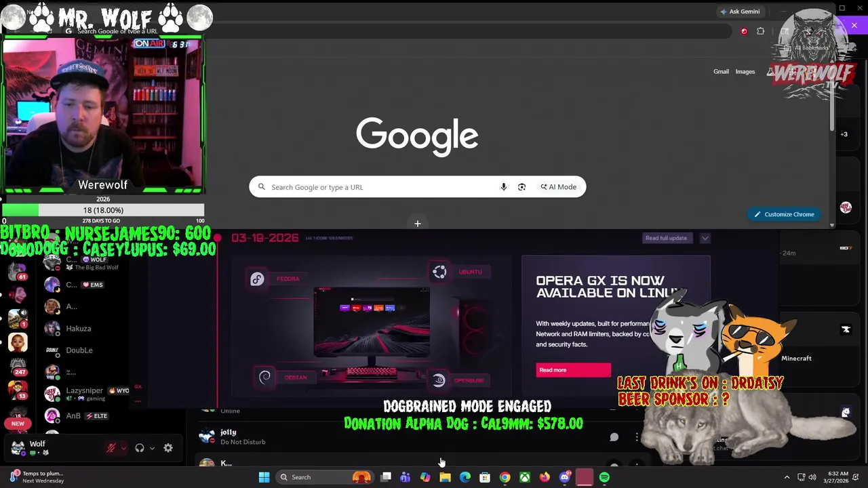Image resolution: width=868 pixels, height=488 pixels.
Task: Open Copilot from taskbar
Action: (x=425, y=477)
